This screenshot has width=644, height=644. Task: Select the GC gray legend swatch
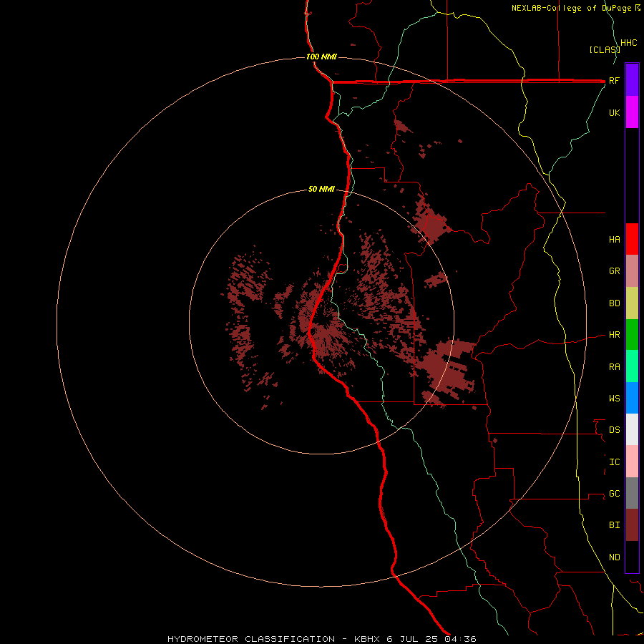[x=632, y=493]
